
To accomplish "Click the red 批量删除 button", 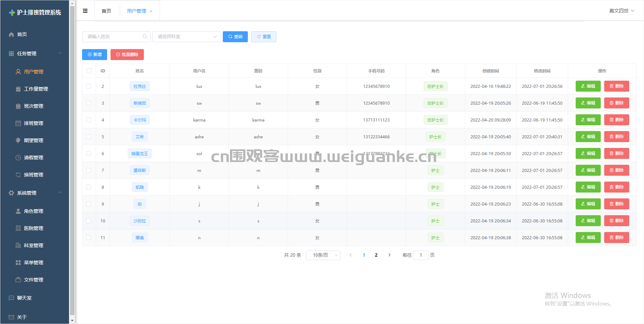I will click(127, 55).
